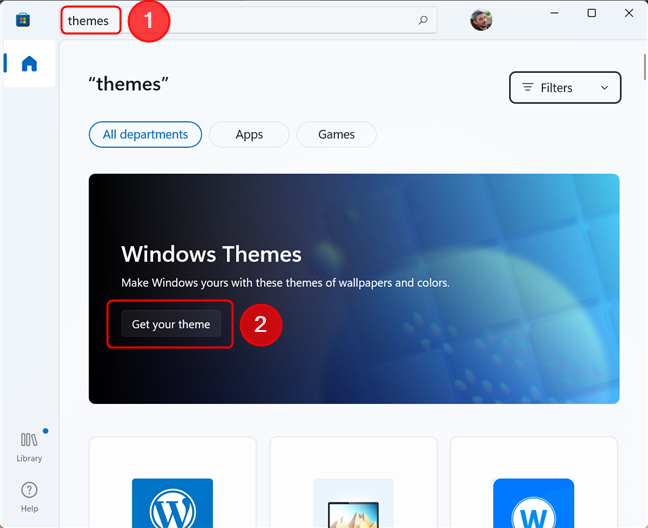Image resolution: width=648 pixels, height=528 pixels.
Task: Click the "themes" results heading
Action: pos(129,84)
